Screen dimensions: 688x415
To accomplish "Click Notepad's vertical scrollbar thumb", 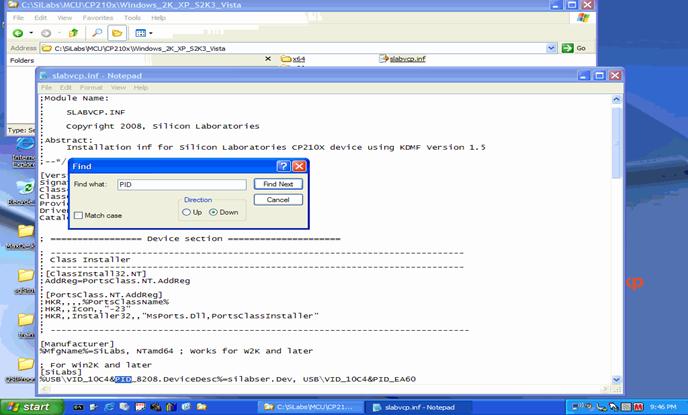I will 616,143.
